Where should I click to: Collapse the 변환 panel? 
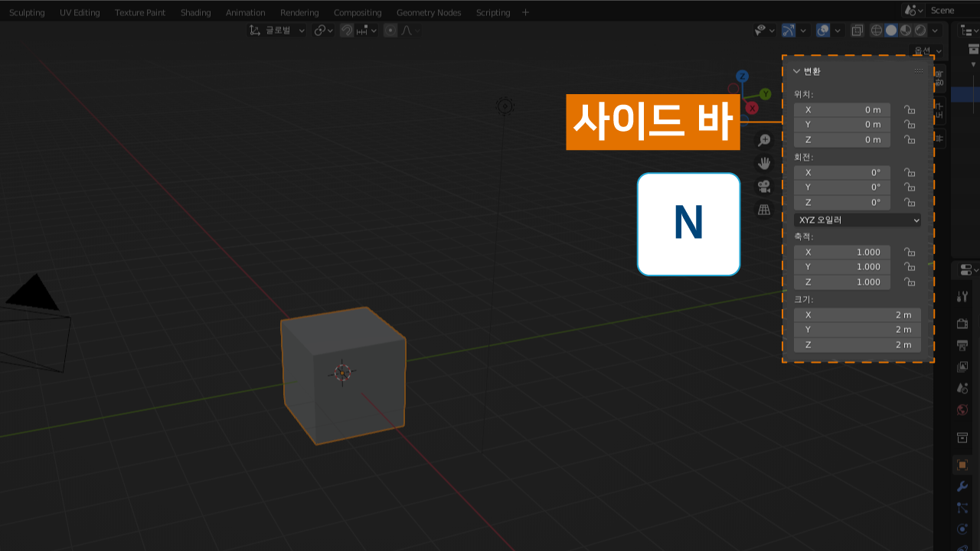click(796, 71)
